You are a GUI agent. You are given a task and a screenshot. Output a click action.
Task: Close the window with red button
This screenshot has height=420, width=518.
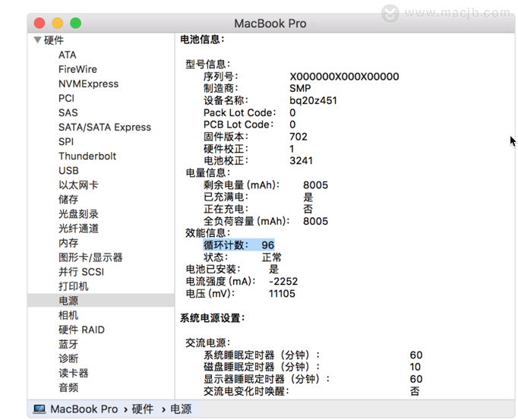[x=39, y=23]
